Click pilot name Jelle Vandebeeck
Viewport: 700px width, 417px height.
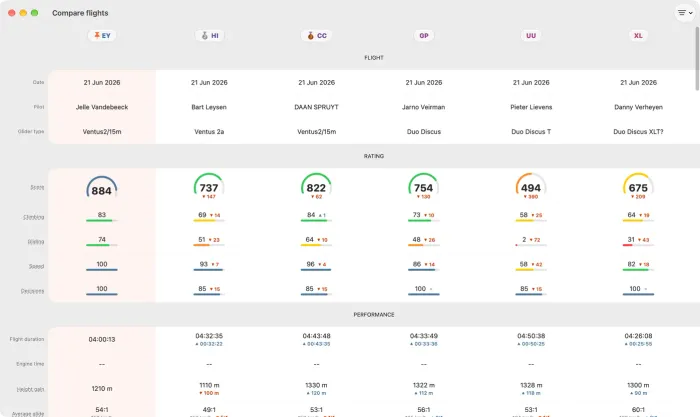click(x=102, y=107)
